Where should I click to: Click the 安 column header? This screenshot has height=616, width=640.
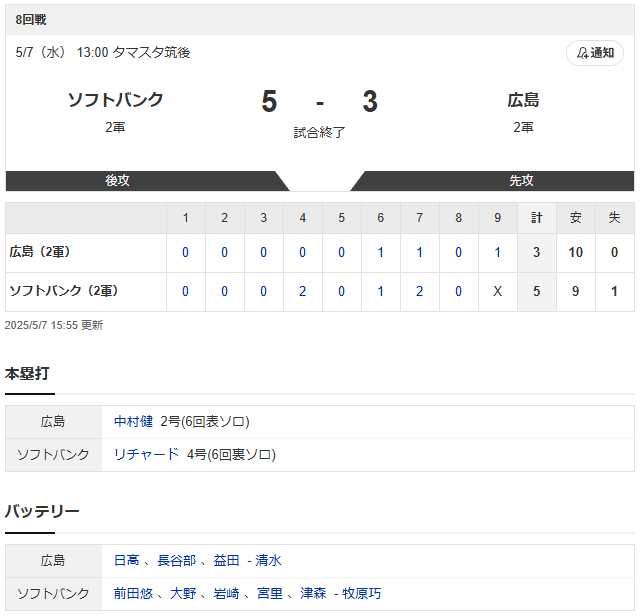point(576,218)
